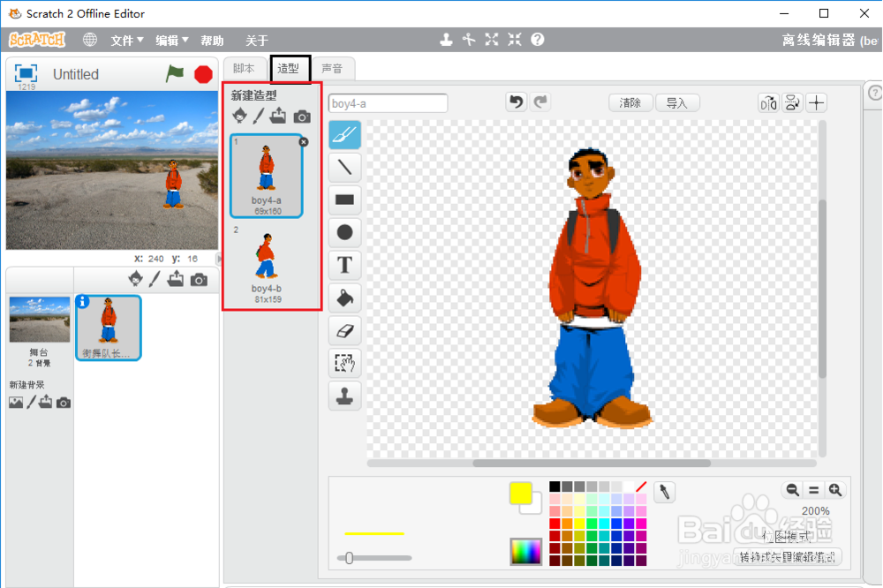
Task: Flip costume left-right
Action: pos(768,103)
